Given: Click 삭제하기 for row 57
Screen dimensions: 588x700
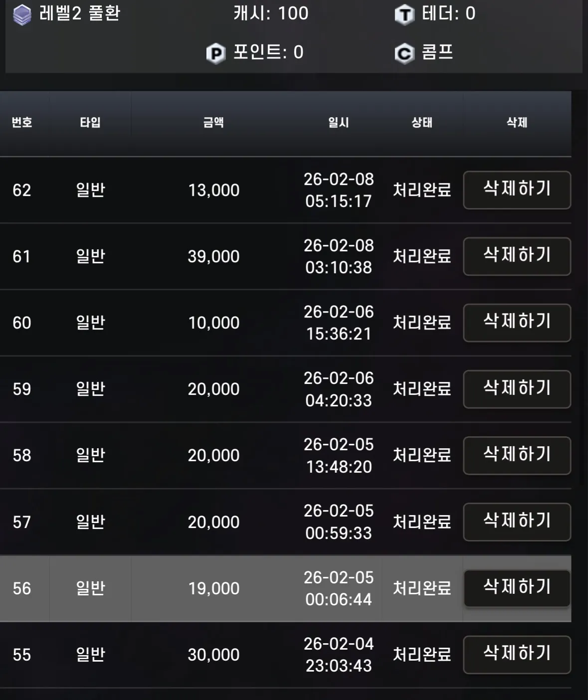Looking at the screenshot, I should (517, 522).
